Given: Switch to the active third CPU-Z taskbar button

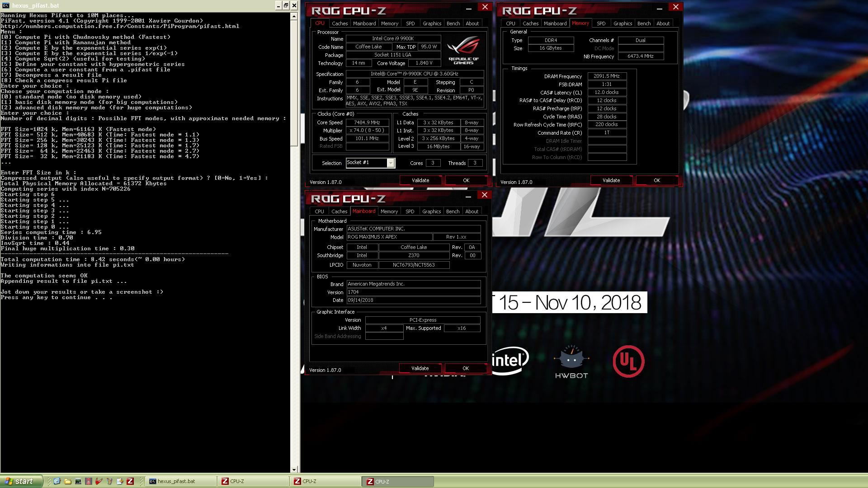Looking at the screenshot, I should click(398, 481).
